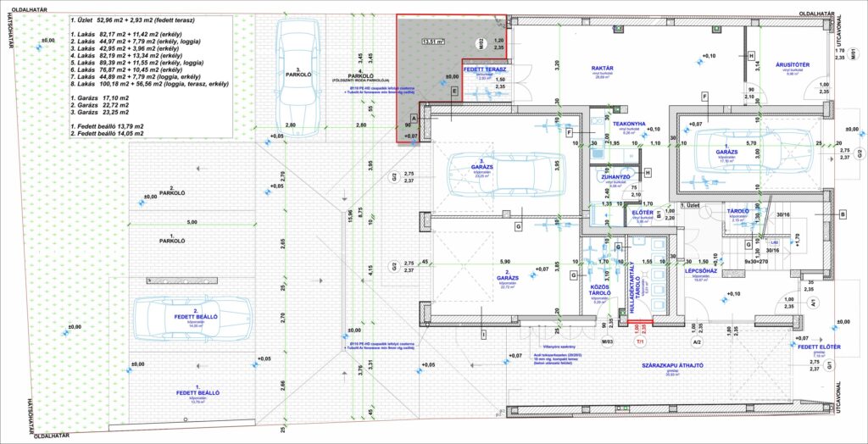Click the 13,51 m² area tag
868x444 pixels.
(433, 40)
